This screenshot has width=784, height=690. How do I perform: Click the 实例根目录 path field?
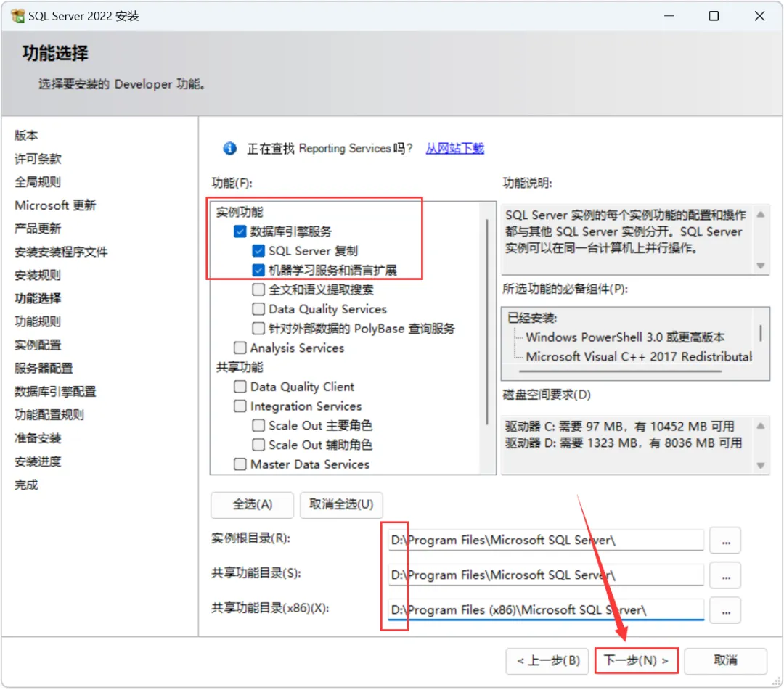tap(546, 541)
